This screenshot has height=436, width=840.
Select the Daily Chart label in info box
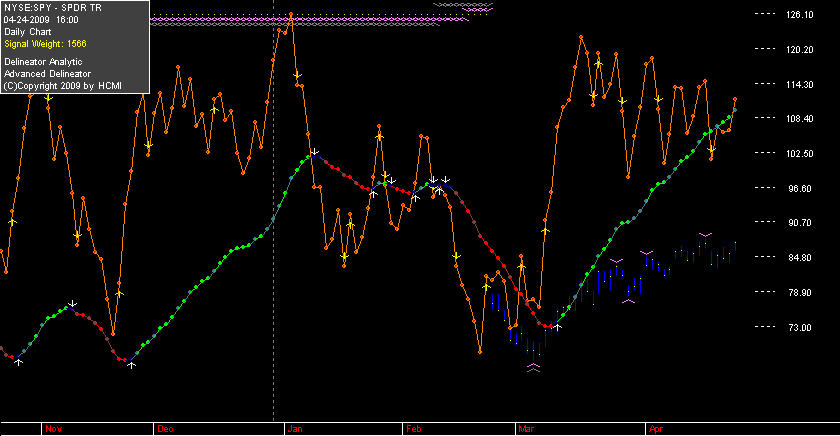(x=27, y=32)
